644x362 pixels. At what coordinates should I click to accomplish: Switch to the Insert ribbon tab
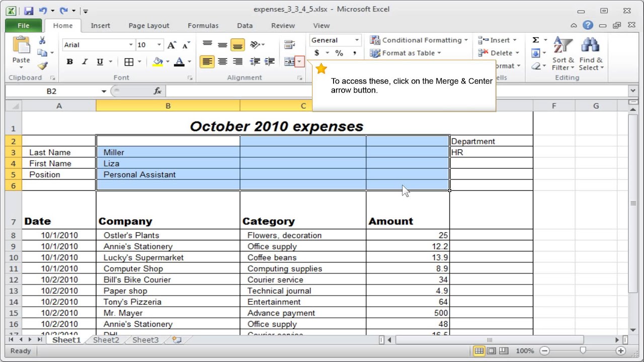coord(100,26)
